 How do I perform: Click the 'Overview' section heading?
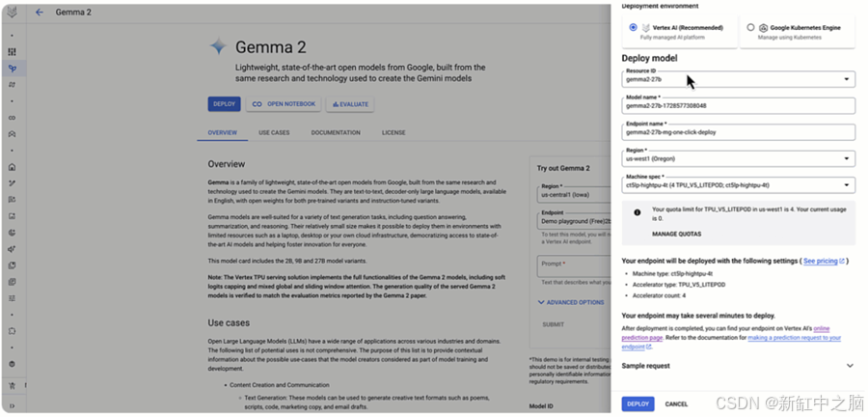(227, 164)
